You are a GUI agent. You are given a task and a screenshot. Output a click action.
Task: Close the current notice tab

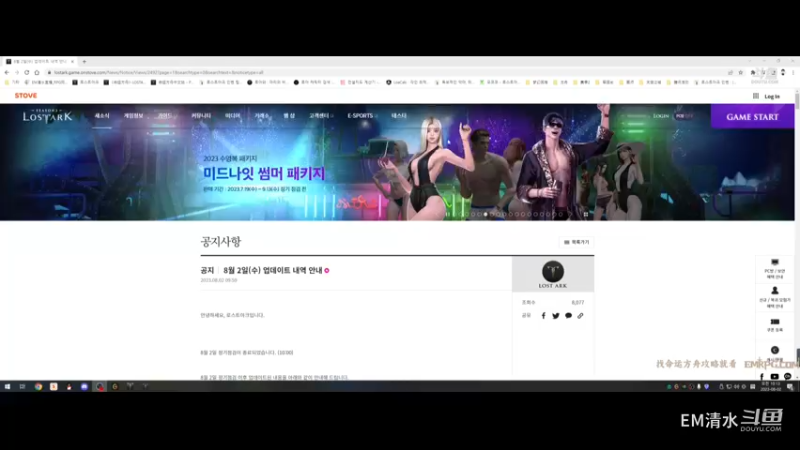tap(72, 61)
